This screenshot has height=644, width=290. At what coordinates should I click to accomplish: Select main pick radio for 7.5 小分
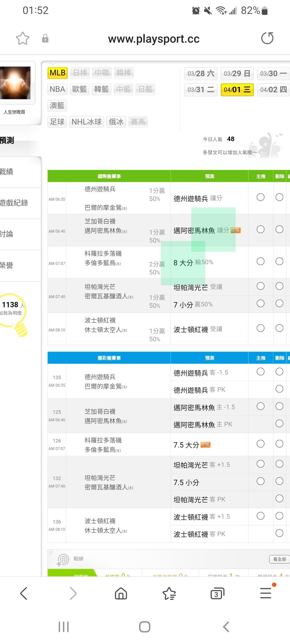260,481
